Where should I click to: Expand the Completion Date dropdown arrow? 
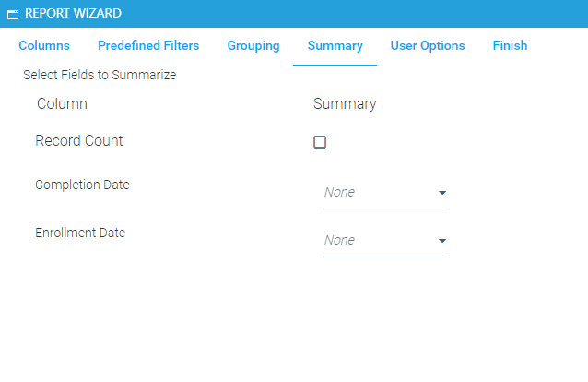click(x=441, y=193)
